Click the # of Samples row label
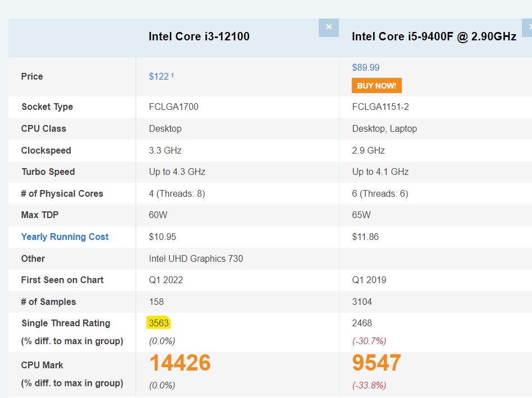The width and height of the screenshot is (532, 398). coord(48,302)
